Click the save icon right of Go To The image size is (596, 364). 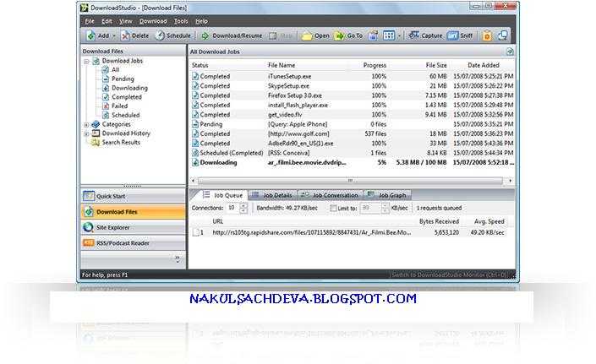coord(374,35)
